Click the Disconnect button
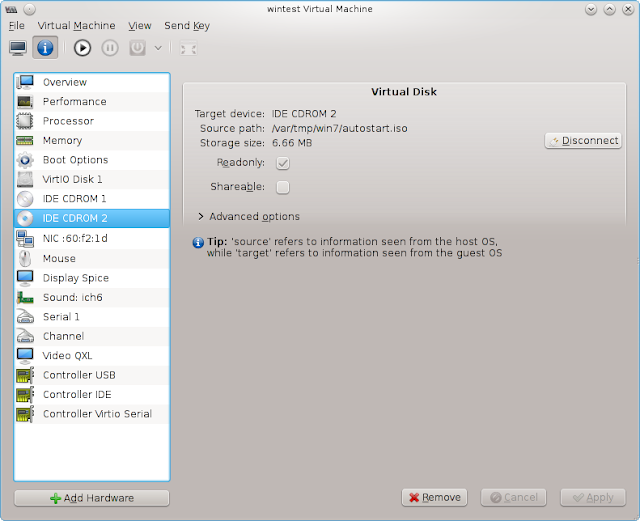Image resolution: width=640 pixels, height=521 pixels. (583, 141)
